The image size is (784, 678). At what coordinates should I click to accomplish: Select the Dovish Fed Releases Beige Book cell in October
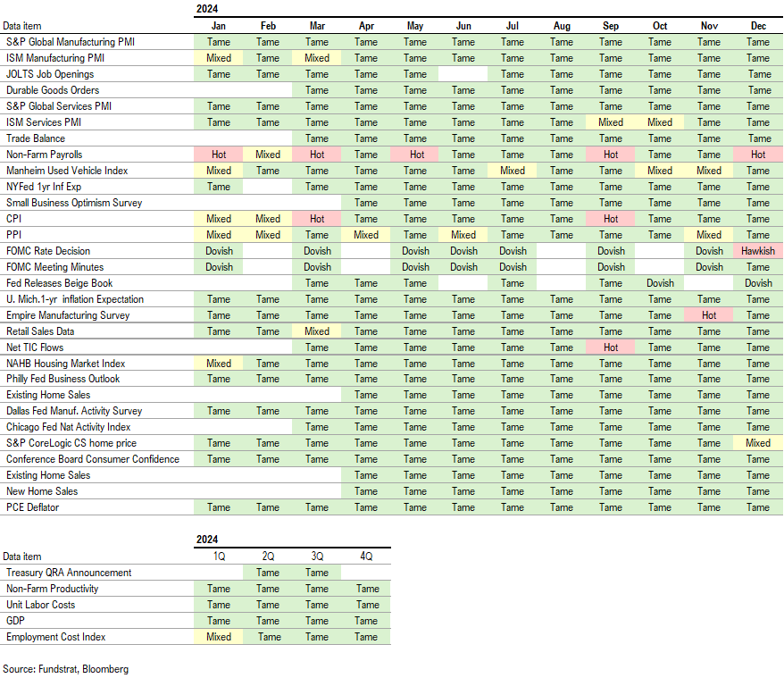pos(660,283)
